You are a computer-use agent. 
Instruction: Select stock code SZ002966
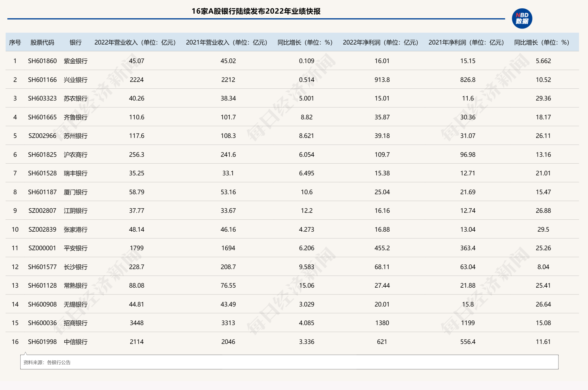(42, 136)
